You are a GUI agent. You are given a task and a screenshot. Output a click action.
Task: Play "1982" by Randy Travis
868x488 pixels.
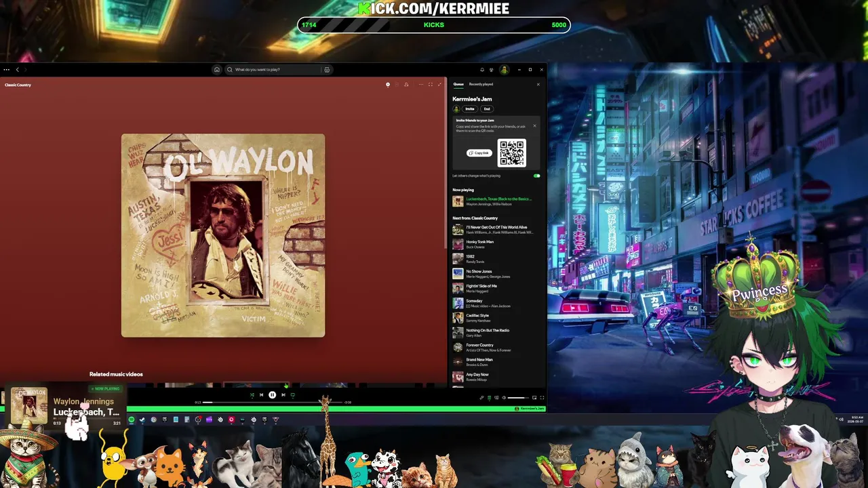pyautogui.click(x=497, y=259)
